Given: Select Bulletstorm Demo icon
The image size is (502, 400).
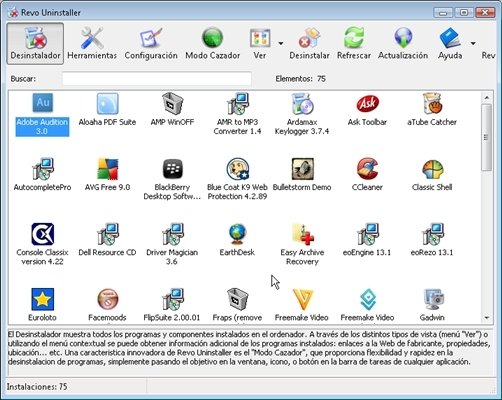Looking at the screenshot, I should pyautogui.click(x=302, y=175).
